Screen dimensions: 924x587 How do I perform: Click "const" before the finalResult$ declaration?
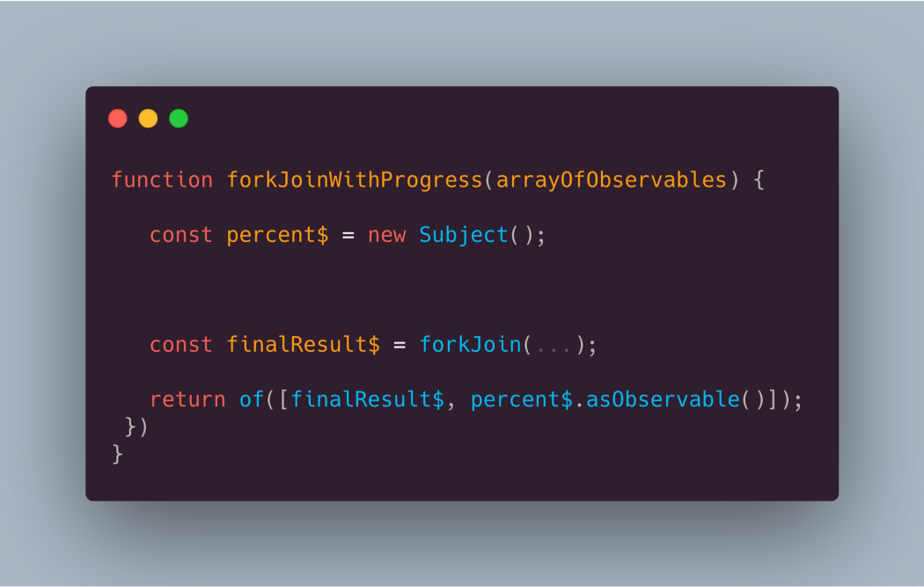pyautogui.click(x=181, y=344)
